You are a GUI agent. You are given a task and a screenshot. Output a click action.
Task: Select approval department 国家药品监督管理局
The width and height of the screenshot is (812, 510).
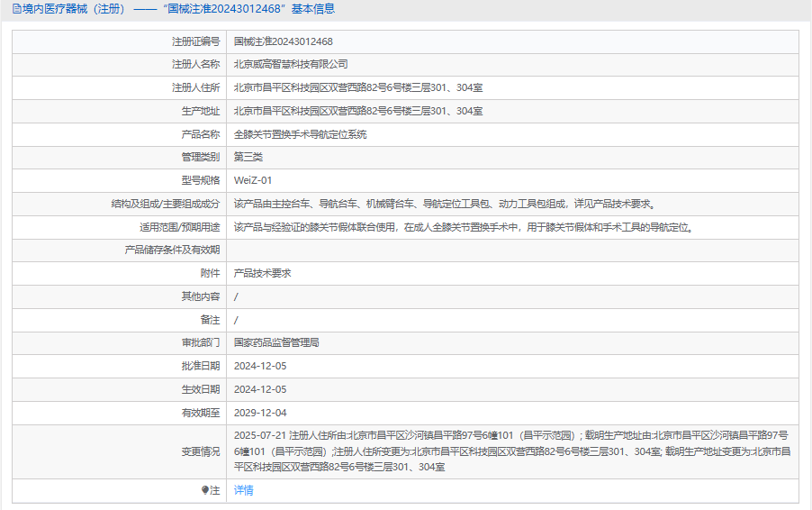276,342
